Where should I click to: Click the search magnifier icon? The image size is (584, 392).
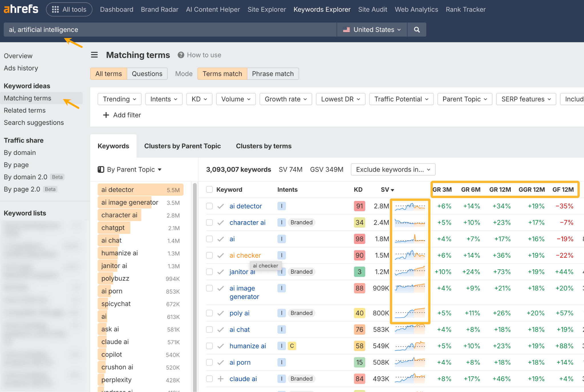417,29
